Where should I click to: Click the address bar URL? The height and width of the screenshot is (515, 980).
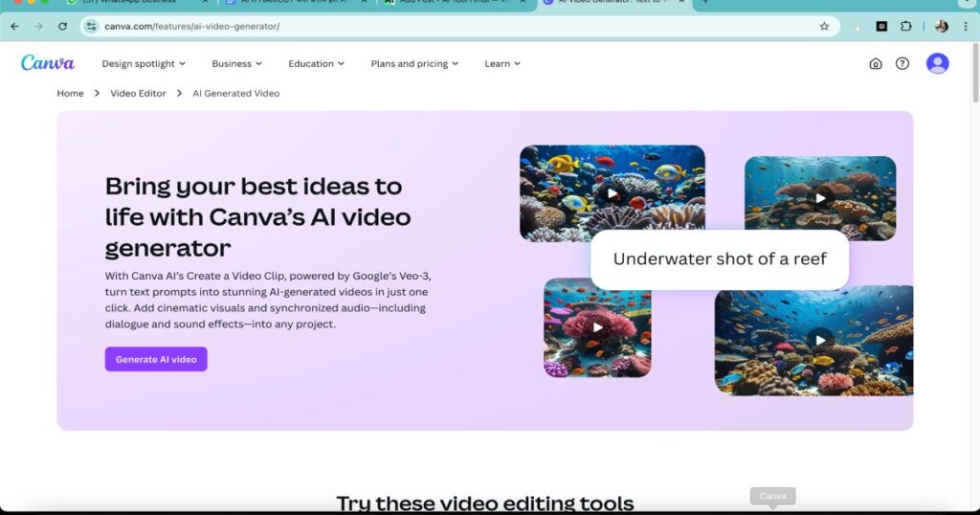tap(191, 26)
